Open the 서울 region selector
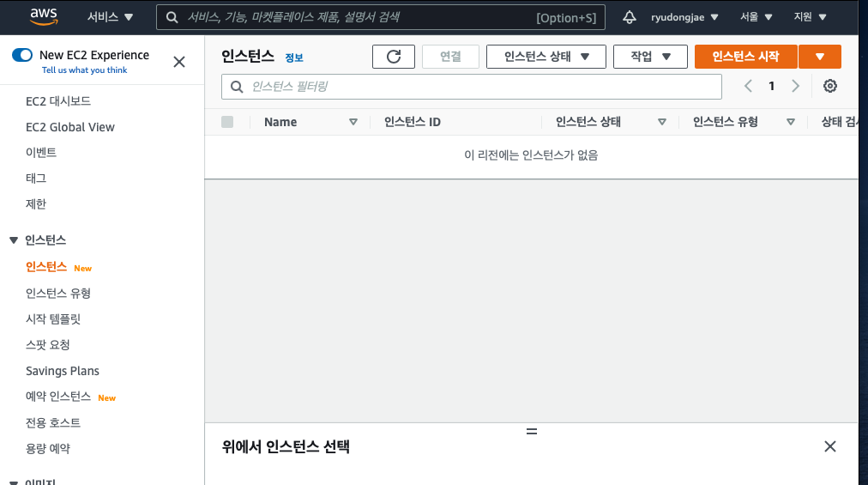The width and height of the screenshot is (868, 485). pos(756,17)
